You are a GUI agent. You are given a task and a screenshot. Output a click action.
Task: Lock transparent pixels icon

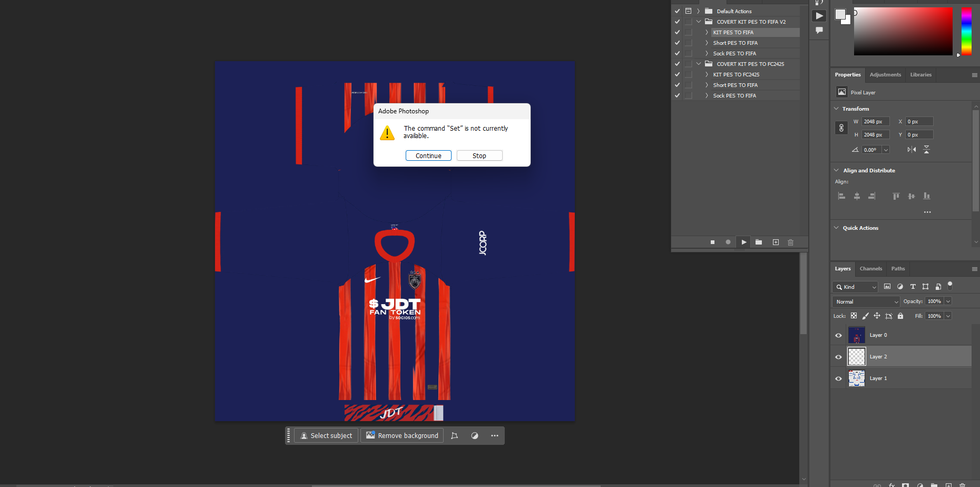(x=854, y=316)
